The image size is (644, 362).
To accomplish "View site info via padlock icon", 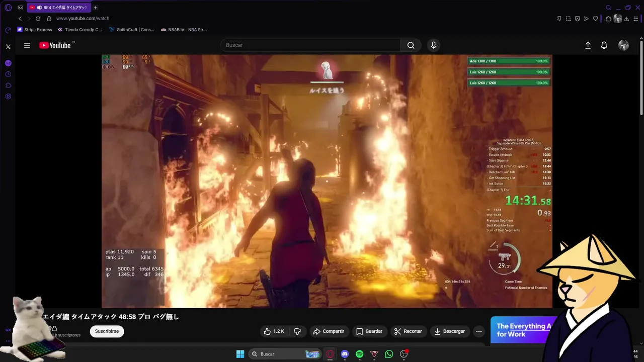I will click(x=49, y=19).
